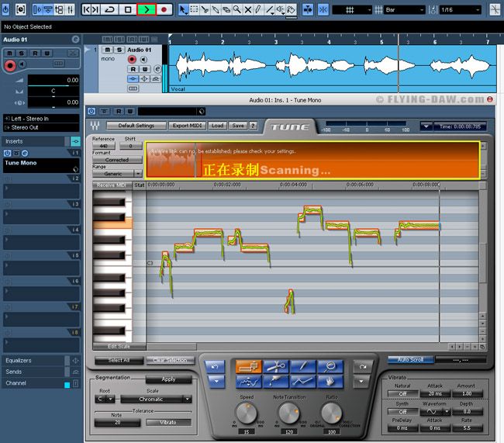Open the Root note C dropdown

pos(105,400)
